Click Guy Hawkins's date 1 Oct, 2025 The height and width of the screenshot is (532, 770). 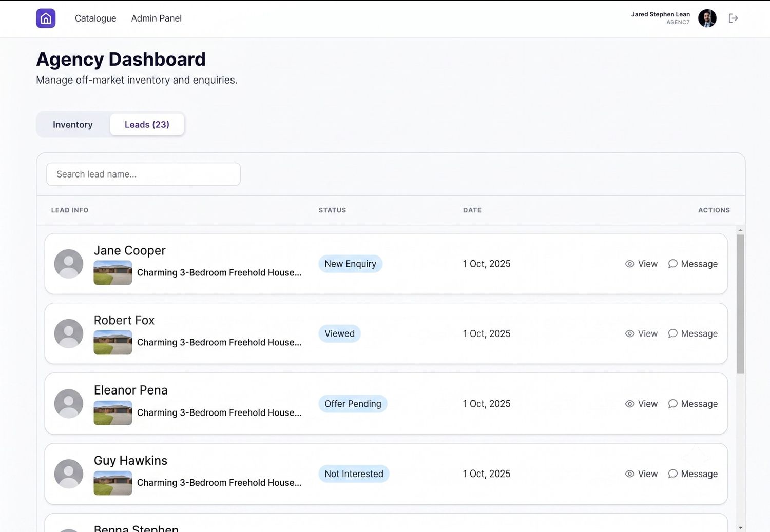pos(487,474)
